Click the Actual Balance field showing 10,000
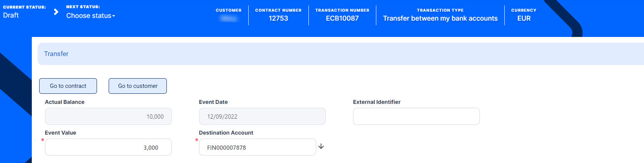The height and width of the screenshot is (163, 644). click(x=108, y=116)
